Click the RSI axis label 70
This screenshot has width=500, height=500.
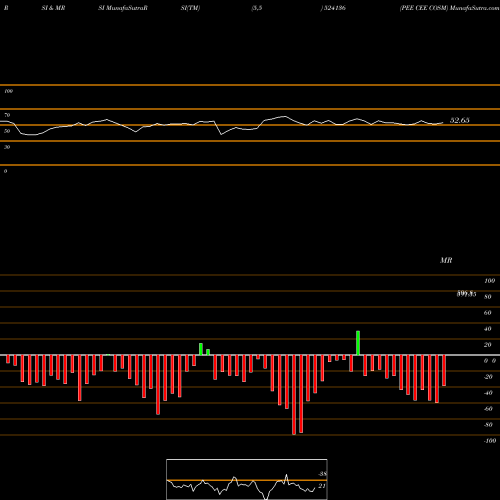click(x=7, y=115)
